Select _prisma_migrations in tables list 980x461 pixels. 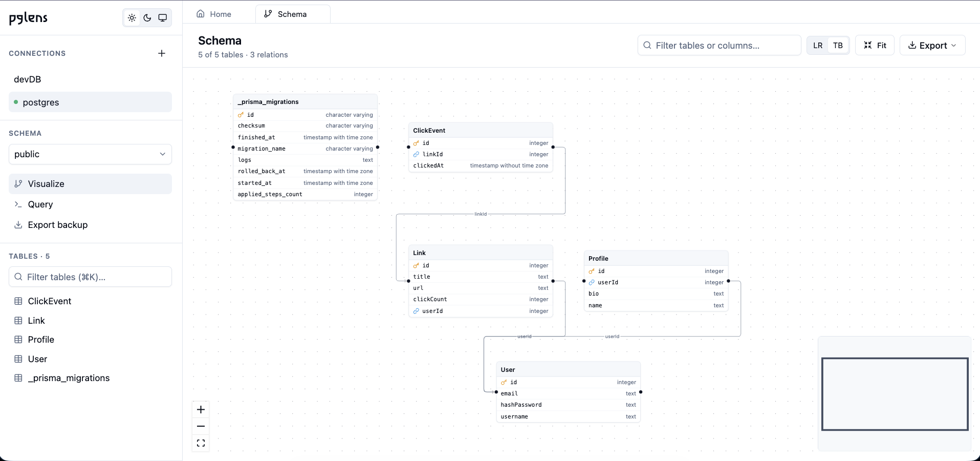(x=90, y=378)
